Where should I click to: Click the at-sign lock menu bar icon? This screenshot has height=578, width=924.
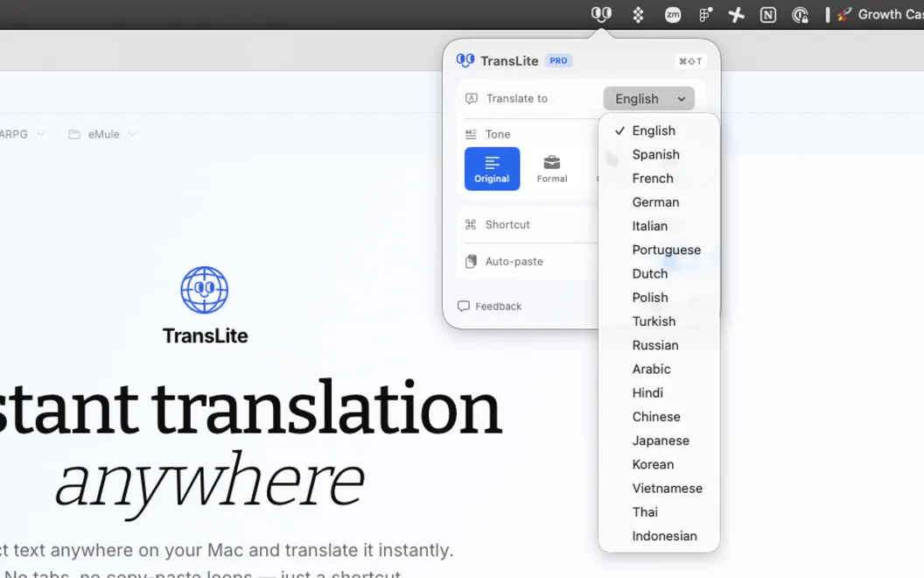tap(800, 15)
